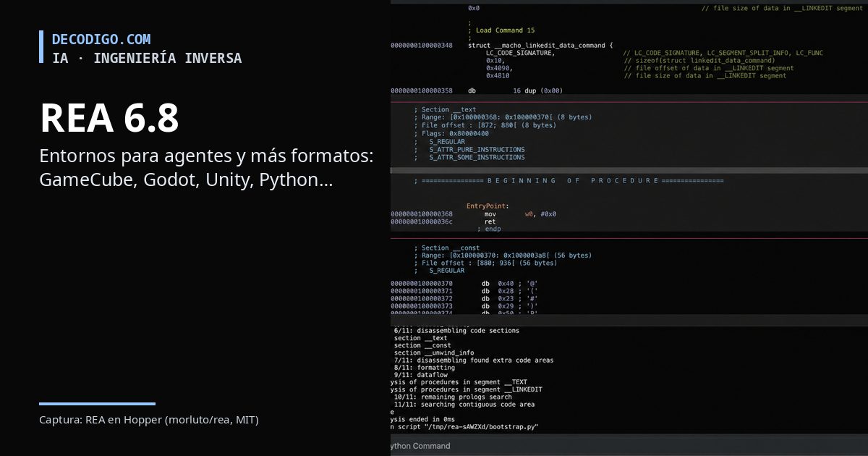The width and height of the screenshot is (868, 456).
Task: Click the '; endp' comment
Action: pos(489,229)
